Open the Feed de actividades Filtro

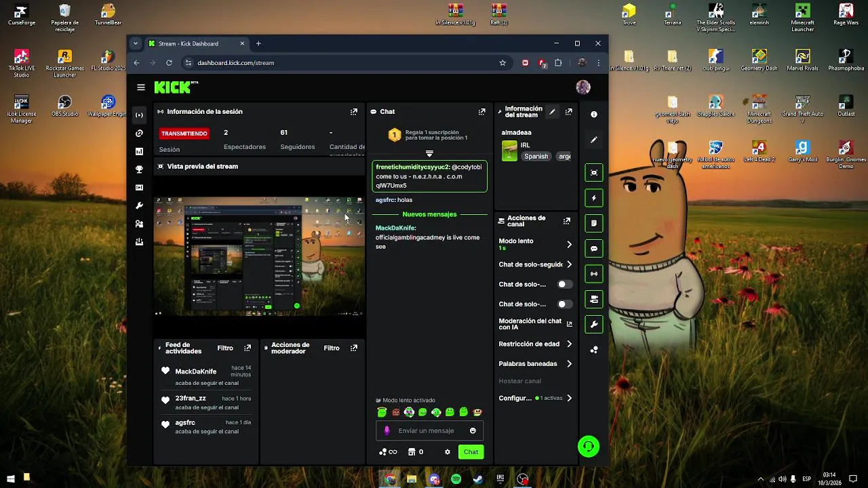pos(225,348)
